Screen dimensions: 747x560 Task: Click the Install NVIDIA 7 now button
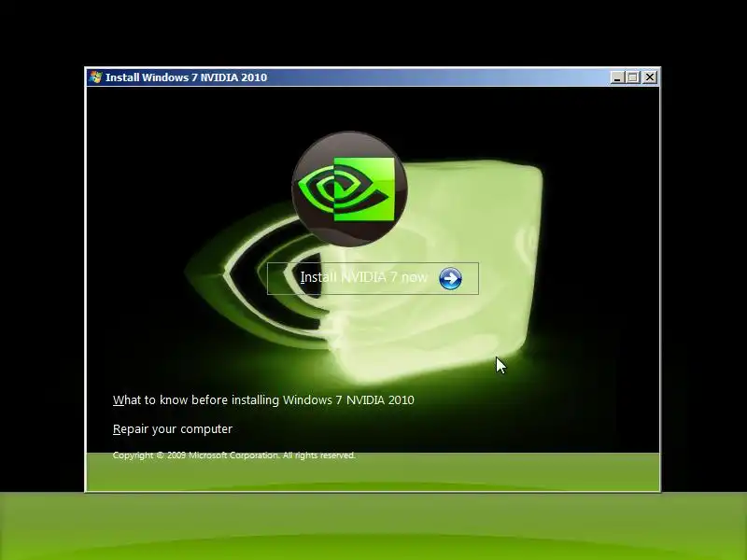[x=373, y=278]
